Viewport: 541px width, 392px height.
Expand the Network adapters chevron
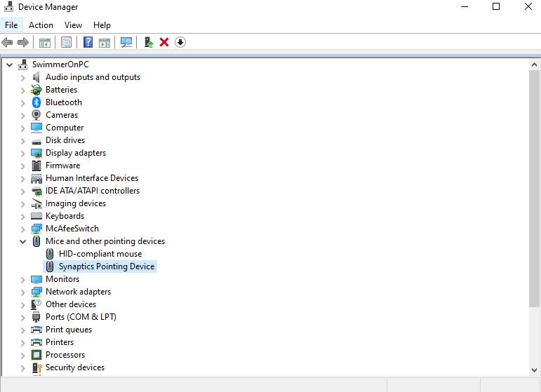(22, 292)
